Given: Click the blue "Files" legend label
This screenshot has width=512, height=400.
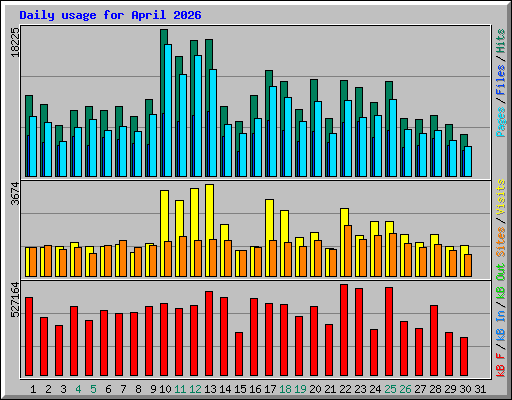Looking at the screenshot, I should pyautogui.click(x=500, y=80).
